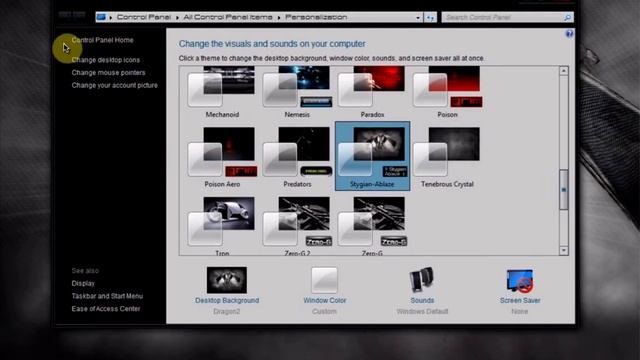Viewport: 640px width, 360px height.
Task: Open Change mouse pointers link
Action: pyautogui.click(x=108, y=73)
